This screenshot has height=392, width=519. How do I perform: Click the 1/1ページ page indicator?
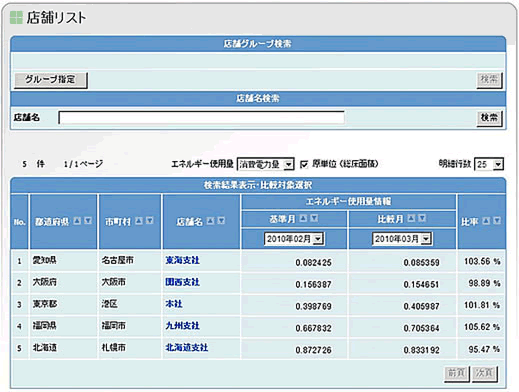click(83, 164)
